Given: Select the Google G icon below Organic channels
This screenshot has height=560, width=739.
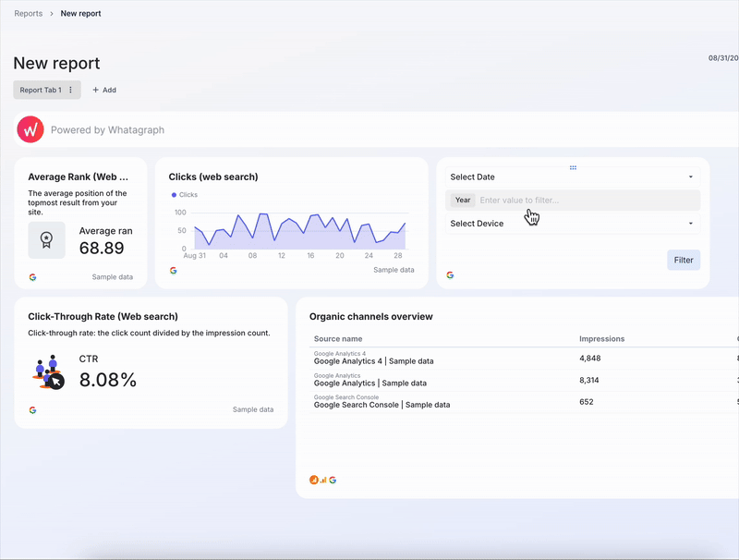Looking at the screenshot, I should click(333, 480).
